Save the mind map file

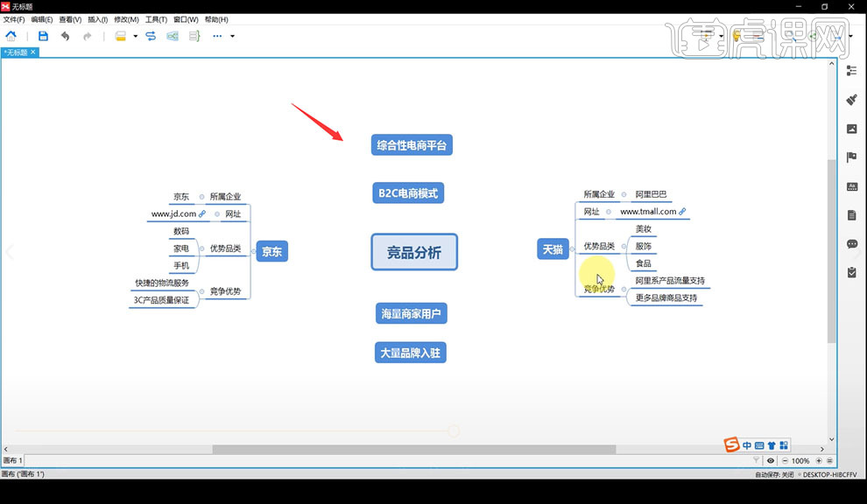click(x=44, y=36)
